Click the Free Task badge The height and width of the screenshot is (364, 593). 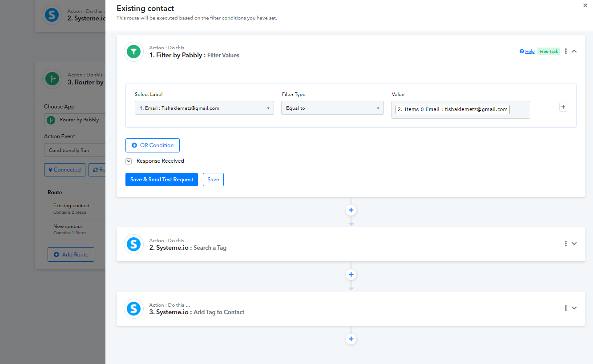click(549, 52)
